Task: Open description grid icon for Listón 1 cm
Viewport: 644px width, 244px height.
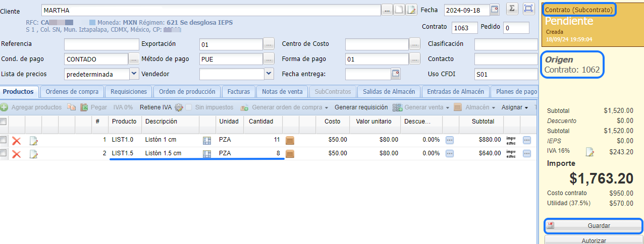Action: 207,140
